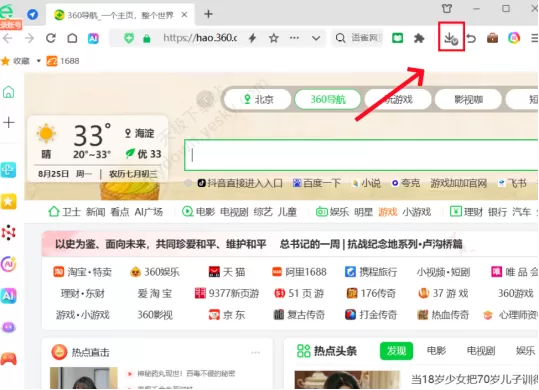Screen dimensions: 539x390
Task: Click the main search input field
Action: pos(361,155)
